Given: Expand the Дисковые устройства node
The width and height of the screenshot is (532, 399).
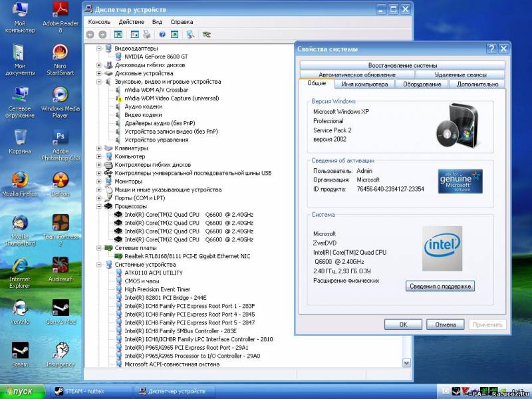Looking at the screenshot, I should coord(98,73).
